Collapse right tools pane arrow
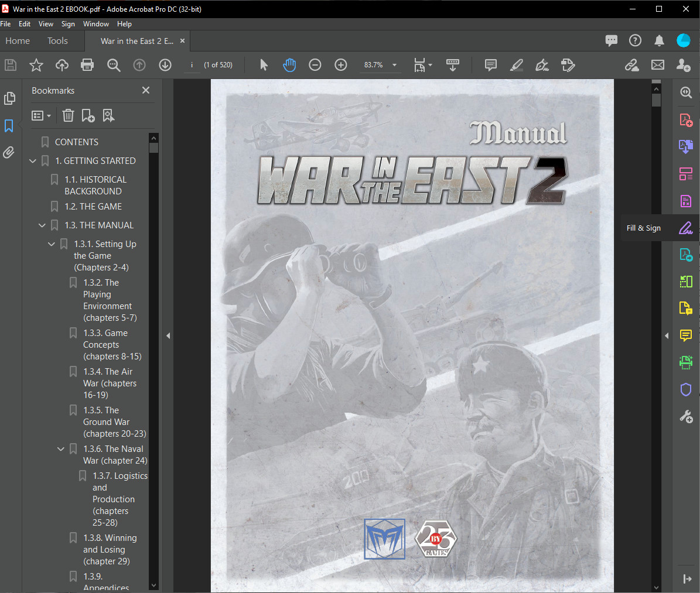 667,335
